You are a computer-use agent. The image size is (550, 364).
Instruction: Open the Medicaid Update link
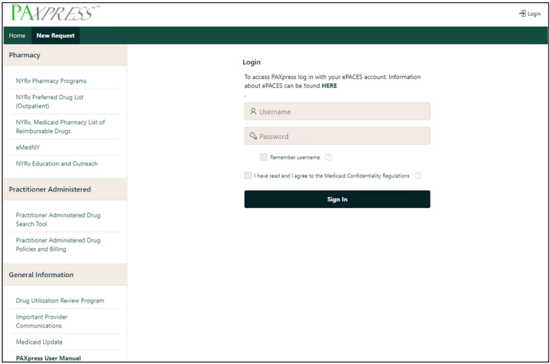(x=39, y=342)
